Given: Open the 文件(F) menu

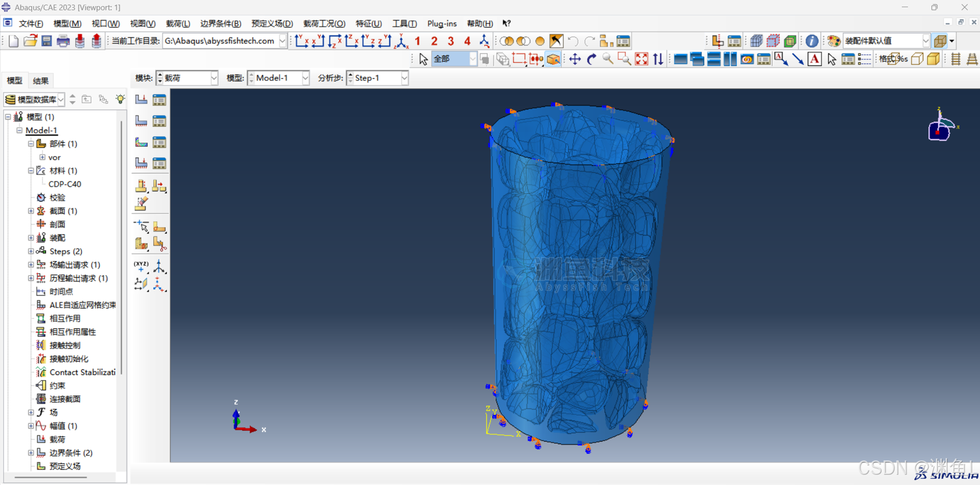Looking at the screenshot, I should point(31,24).
